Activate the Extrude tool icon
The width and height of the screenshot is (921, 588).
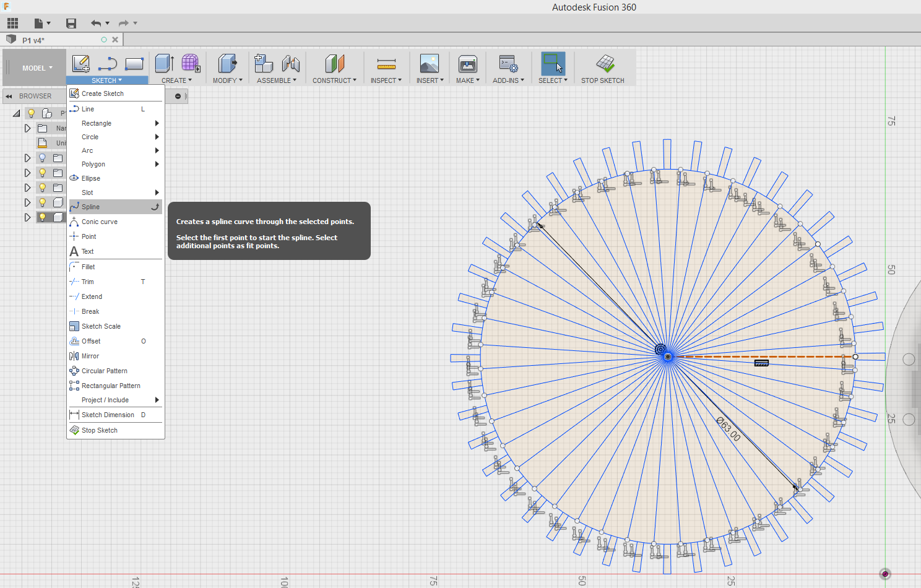pyautogui.click(x=164, y=63)
